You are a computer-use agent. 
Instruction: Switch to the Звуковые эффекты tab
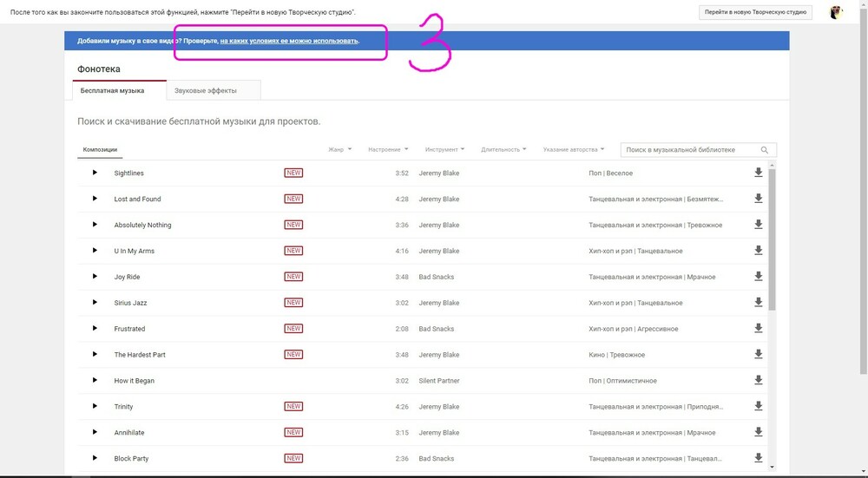[x=205, y=90]
